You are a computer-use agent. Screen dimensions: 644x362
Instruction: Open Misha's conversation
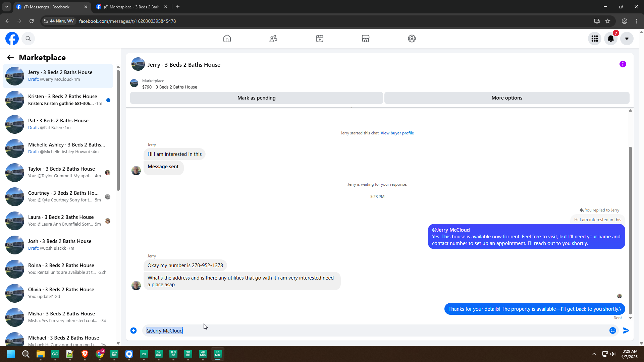[x=58, y=317]
